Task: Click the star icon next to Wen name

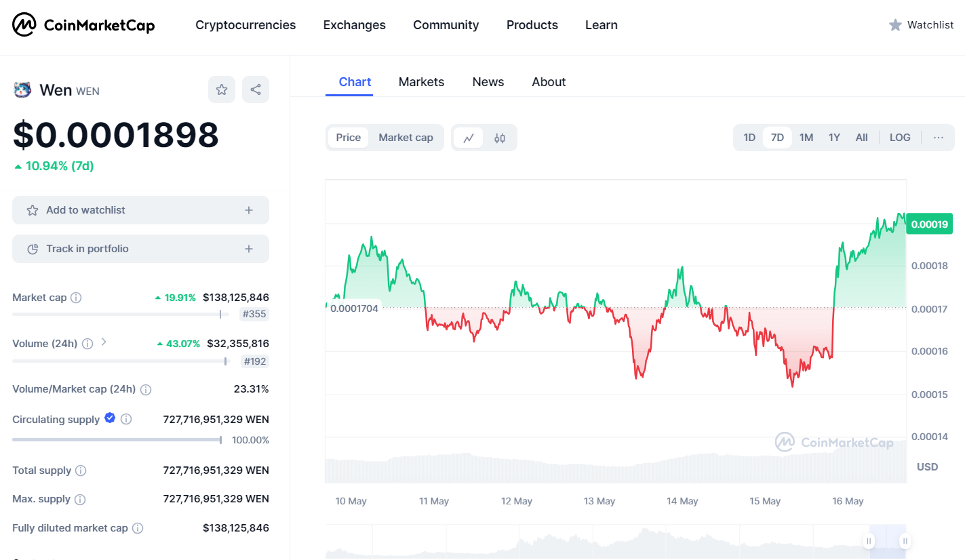Action: tap(222, 89)
